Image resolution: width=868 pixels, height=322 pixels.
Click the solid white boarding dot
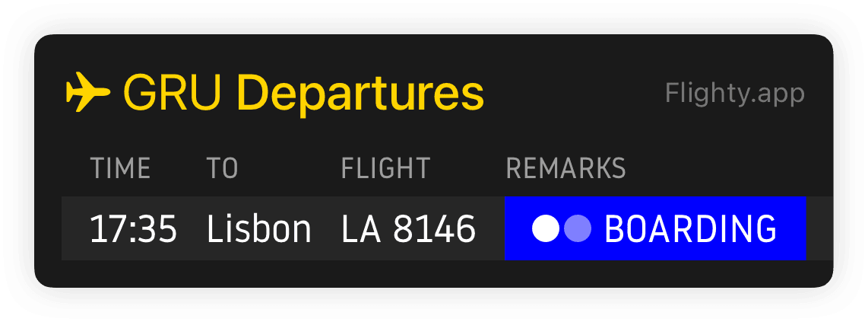pos(546,228)
